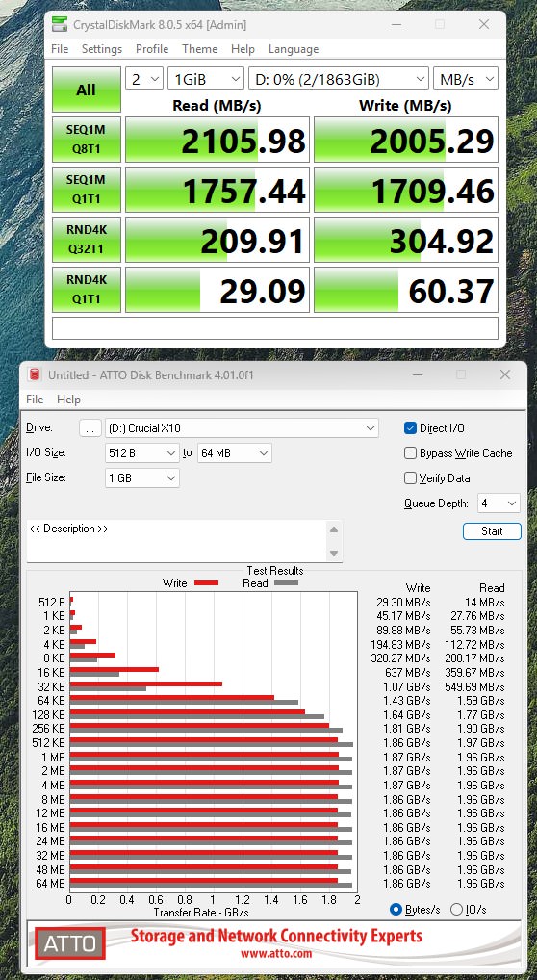Click the ATTO Start button
Viewport: 537px width, 980px height.
[x=492, y=531]
